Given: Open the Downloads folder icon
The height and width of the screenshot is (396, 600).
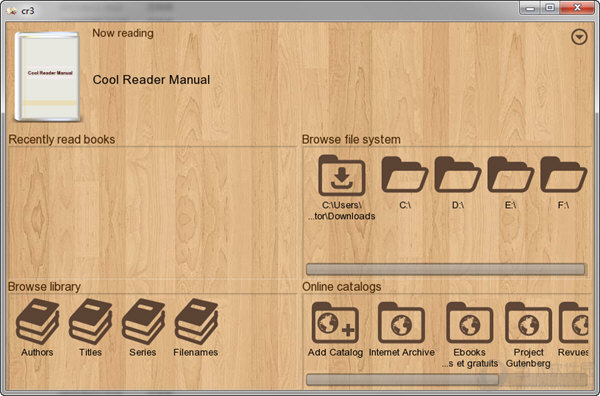Looking at the screenshot, I should 342,176.
